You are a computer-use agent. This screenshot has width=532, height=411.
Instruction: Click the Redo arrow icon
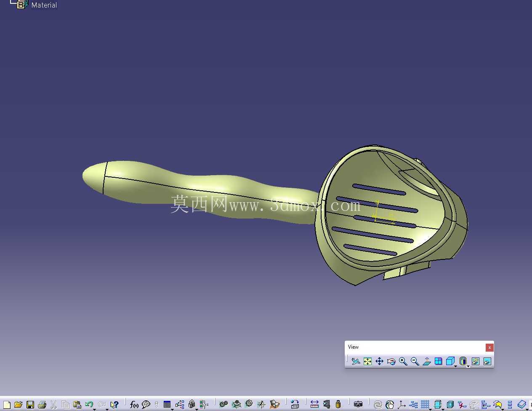click(101, 405)
